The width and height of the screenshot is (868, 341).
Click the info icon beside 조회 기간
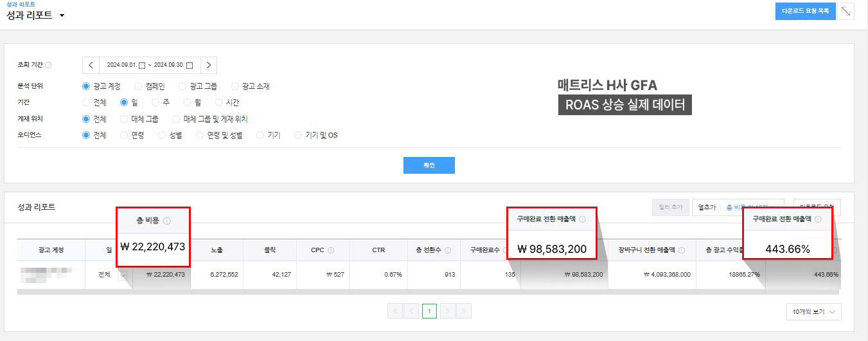(x=48, y=65)
